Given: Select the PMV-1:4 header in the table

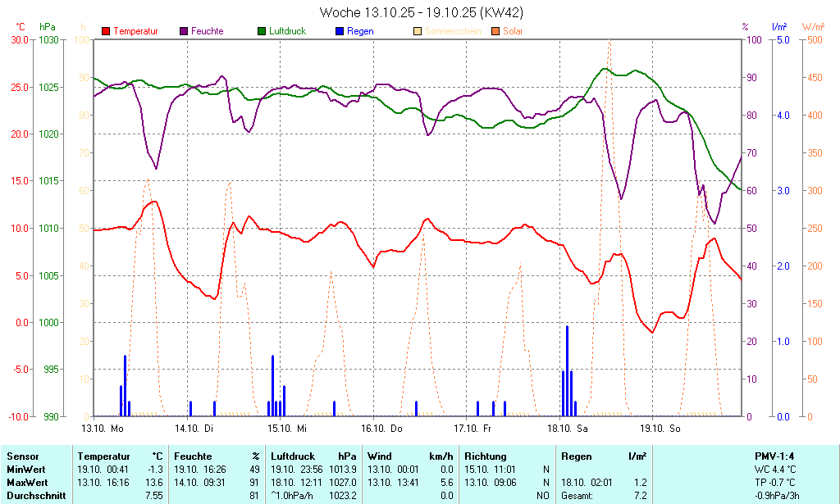Looking at the screenshot, I should (x=774, y=456).
